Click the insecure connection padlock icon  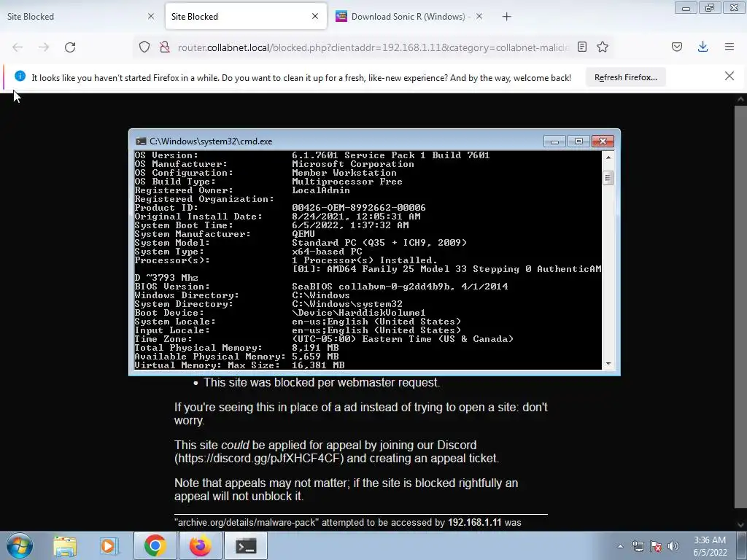pos(165,47)
